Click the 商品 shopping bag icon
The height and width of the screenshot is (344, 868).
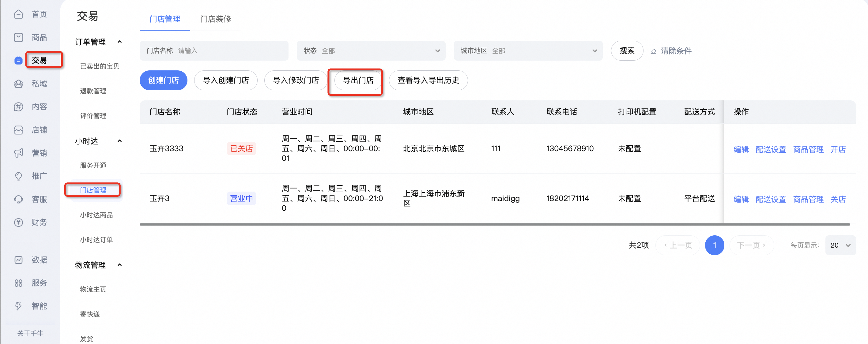[x=19, y=37]
